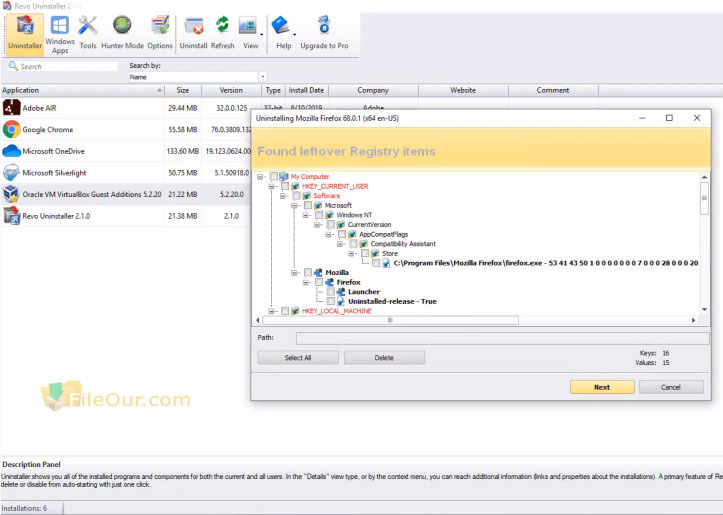The image size is (723, 515).
Task: Click the Mozilla registry key icon
Action: coord(318,272)
